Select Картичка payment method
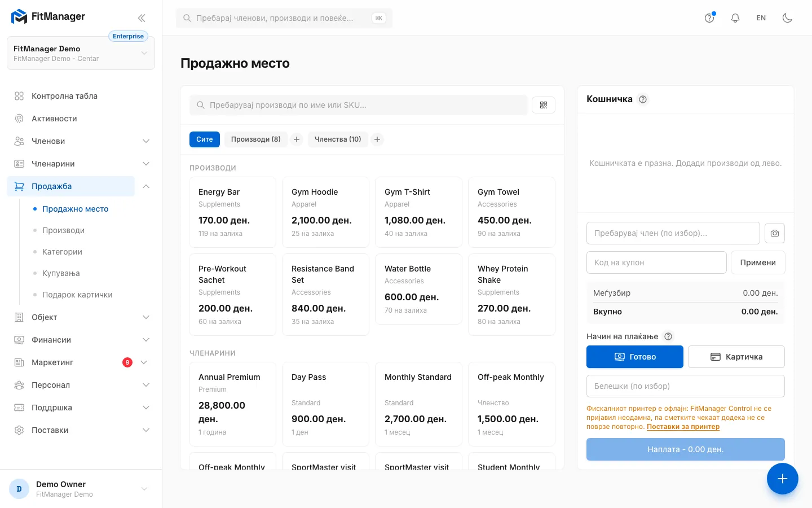 pos(736,357)
